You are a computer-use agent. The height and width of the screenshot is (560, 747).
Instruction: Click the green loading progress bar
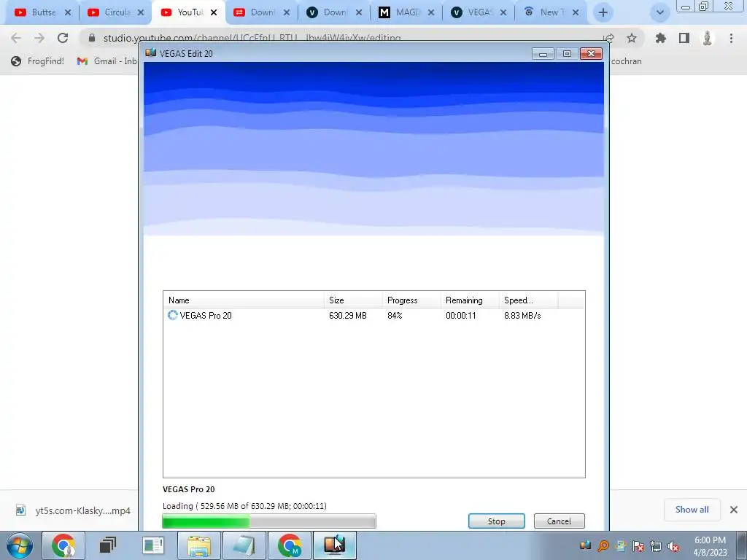(269, 521)
